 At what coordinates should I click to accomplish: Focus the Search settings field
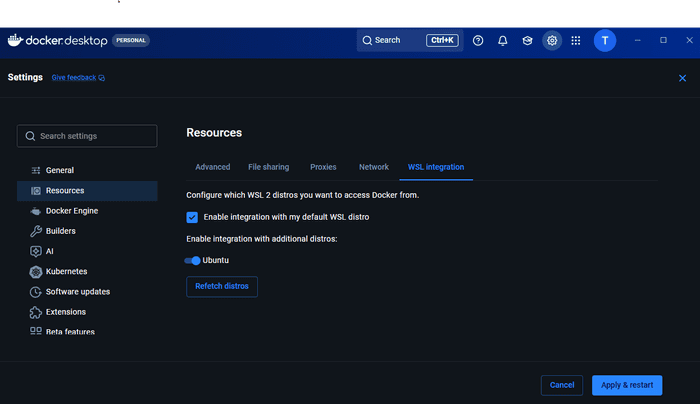click(87, 136)
